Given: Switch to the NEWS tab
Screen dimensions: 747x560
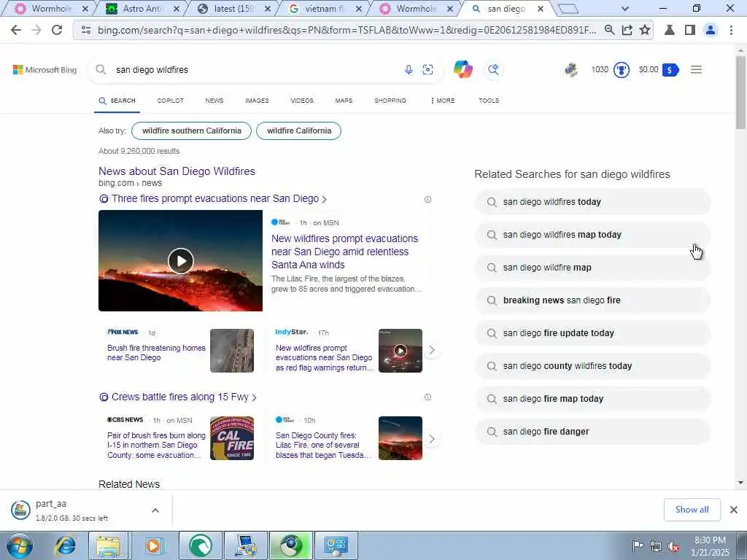Looking at the screenshot, I should [x=214, y=101].
